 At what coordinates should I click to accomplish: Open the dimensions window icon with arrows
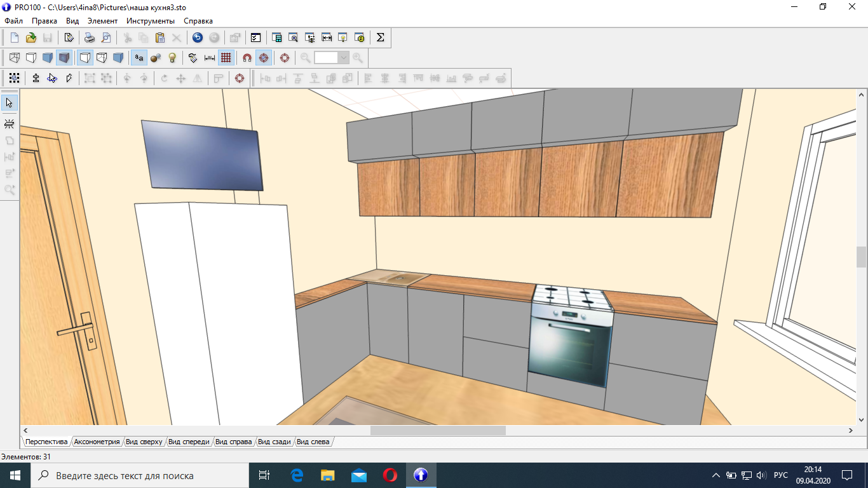pos(327,37)
